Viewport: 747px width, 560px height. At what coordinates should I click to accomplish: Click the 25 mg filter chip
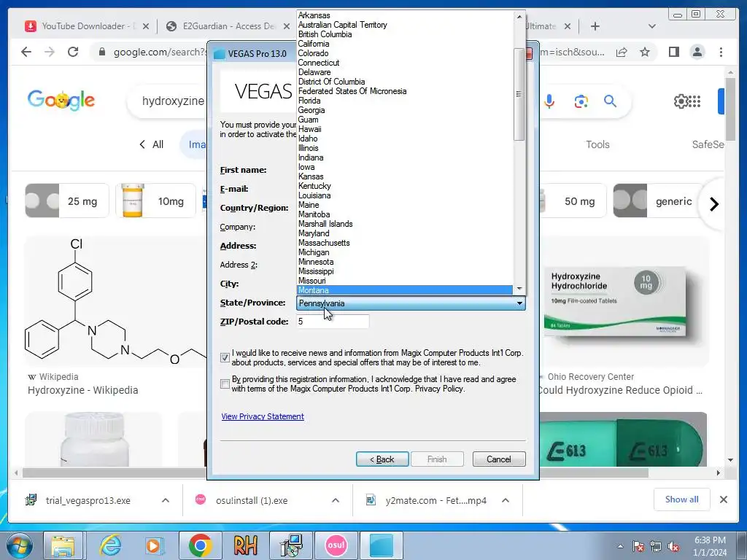[x=67, y=201]
